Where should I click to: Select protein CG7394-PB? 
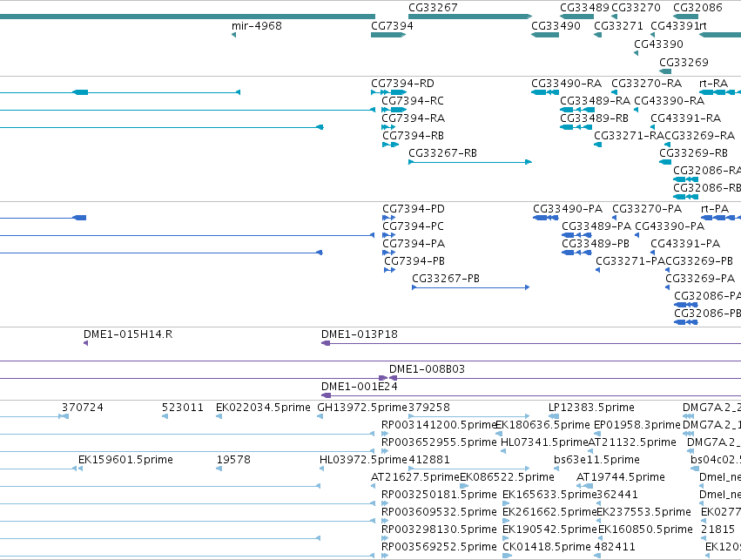[390, 270]
